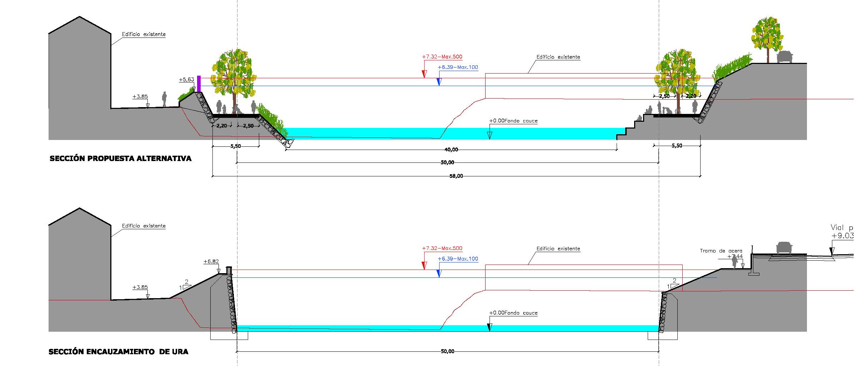Select the +5,63 elevation label
The width and height of the screenshot is (868, 366).
click(x=186, y=80)
